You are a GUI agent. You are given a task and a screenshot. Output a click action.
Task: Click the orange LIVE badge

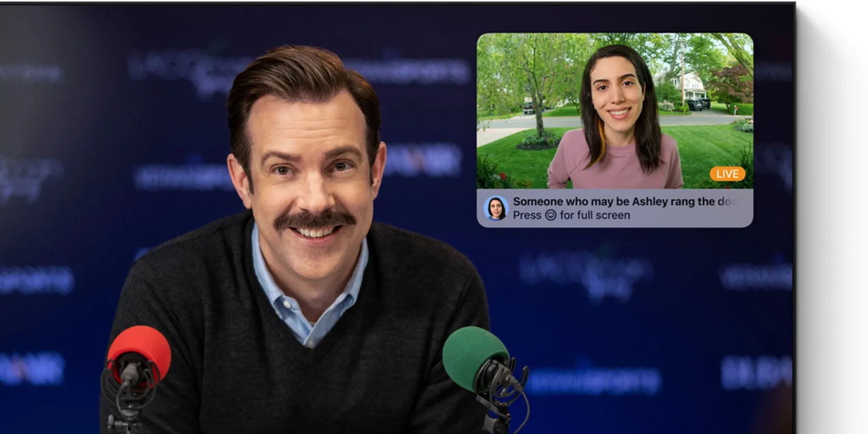727,174
